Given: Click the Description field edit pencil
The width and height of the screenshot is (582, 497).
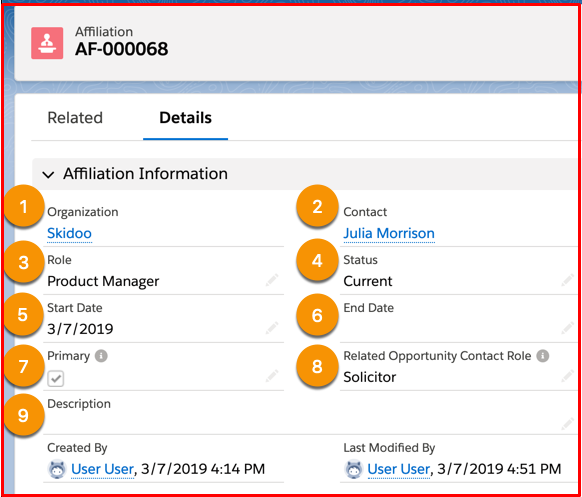Looking at the screenshot, I should click(567, 424).
